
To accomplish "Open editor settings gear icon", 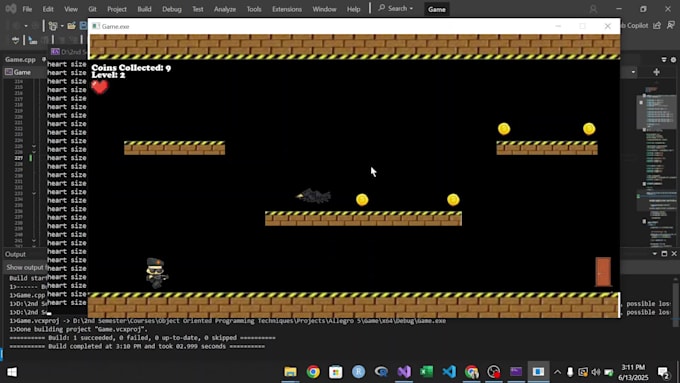I will pyautogui.click(x=673, y=59).
